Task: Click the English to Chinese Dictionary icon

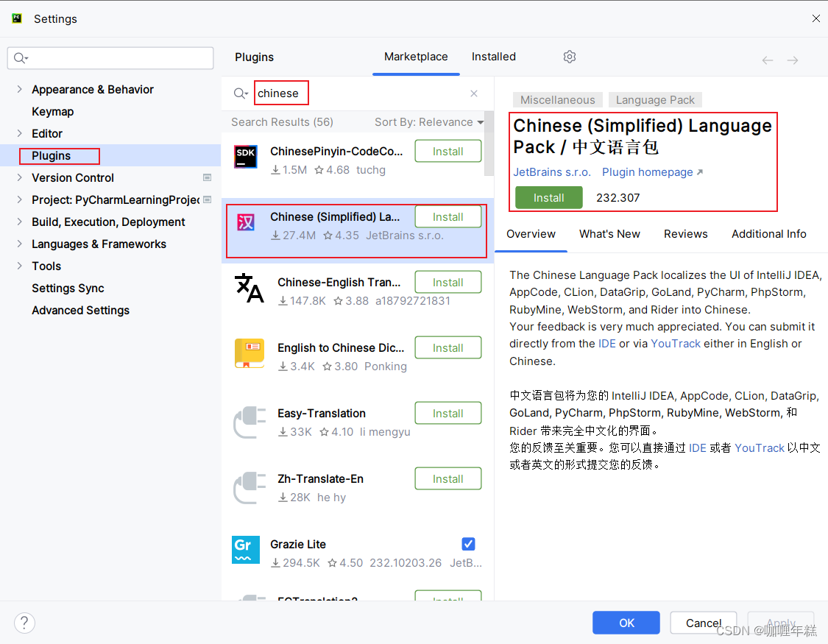Action: point(250,353)
